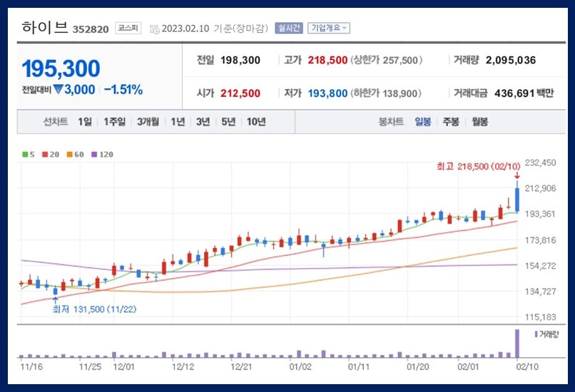Select the 1년 line chart tab
Screen dimensions: 575x392
178,122
